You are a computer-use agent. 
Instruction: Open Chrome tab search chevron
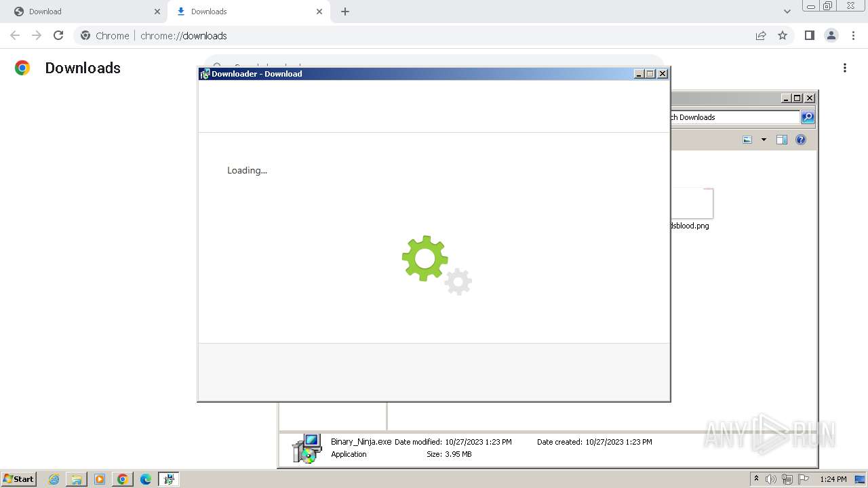click(x=787, y=12)
